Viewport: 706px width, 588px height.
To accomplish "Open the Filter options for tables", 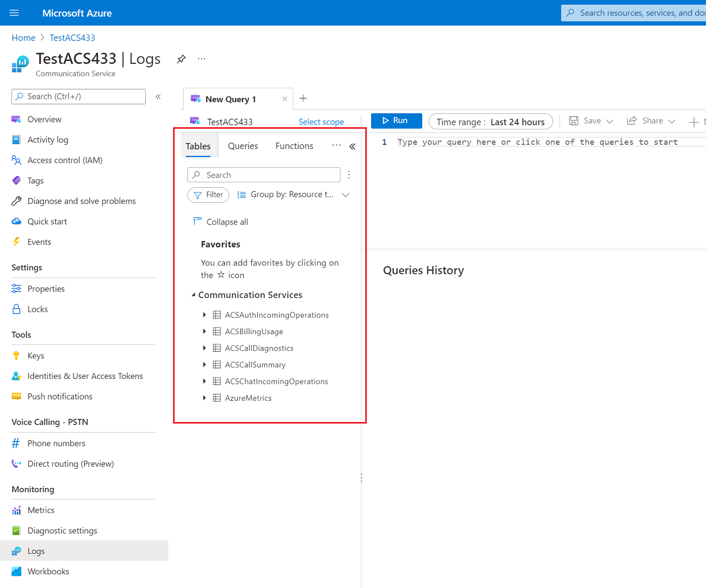I will [208, 195].
